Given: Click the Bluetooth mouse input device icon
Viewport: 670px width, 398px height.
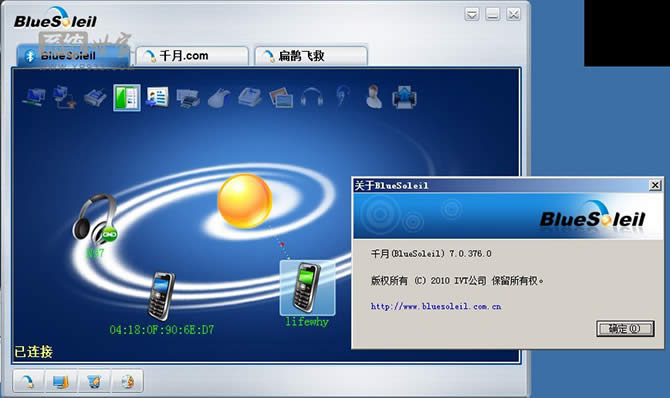Looking at the screenshot, I should coord(219,97).
